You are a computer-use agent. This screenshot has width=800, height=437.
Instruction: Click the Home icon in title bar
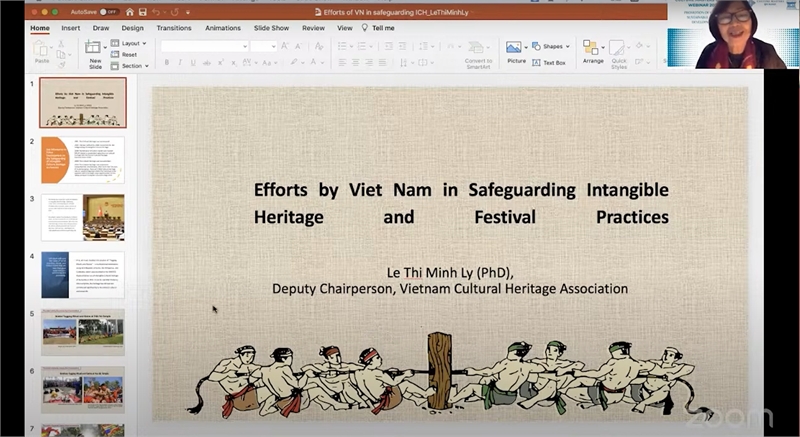click(130, 12)
